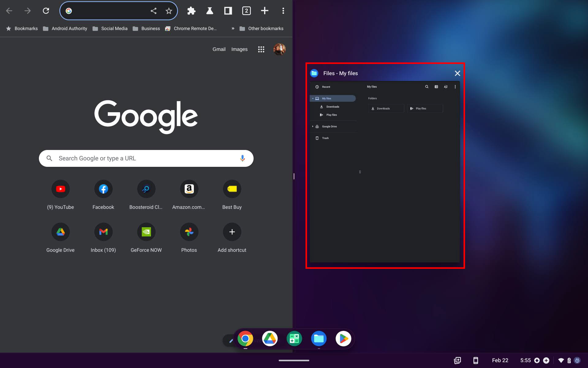
Task: Bookmark this page with star icon
Action: coord(169,11)
